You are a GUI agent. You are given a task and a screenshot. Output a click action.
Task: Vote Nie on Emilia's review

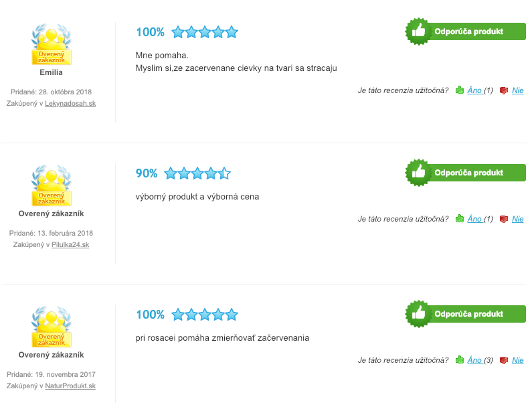[518, 90]
